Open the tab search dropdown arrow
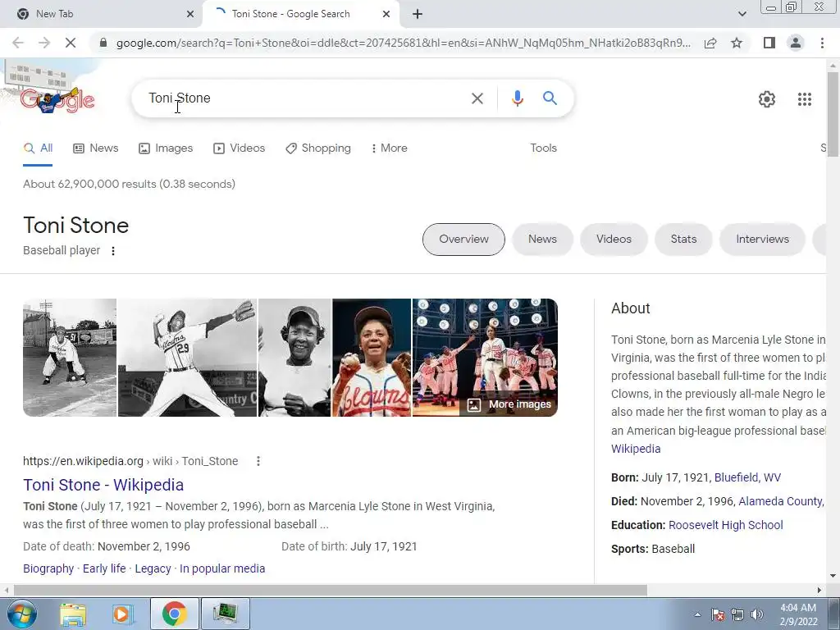Screen dimensions: 840x630 742,14
